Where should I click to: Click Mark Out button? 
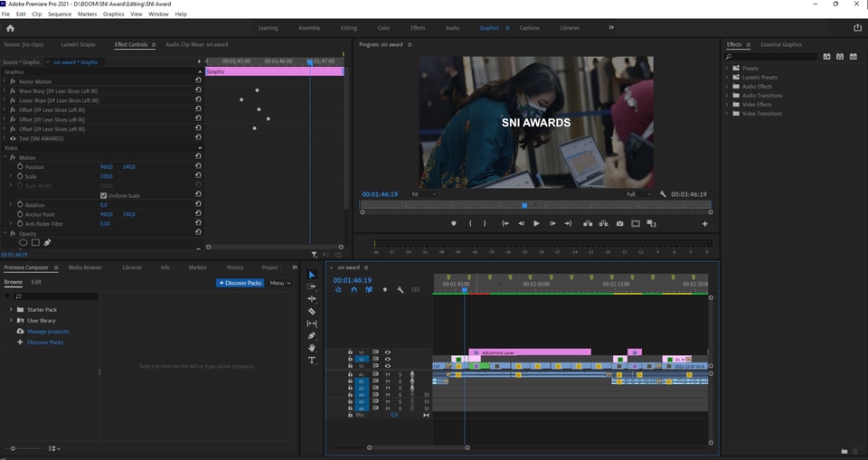coord(485,223)
